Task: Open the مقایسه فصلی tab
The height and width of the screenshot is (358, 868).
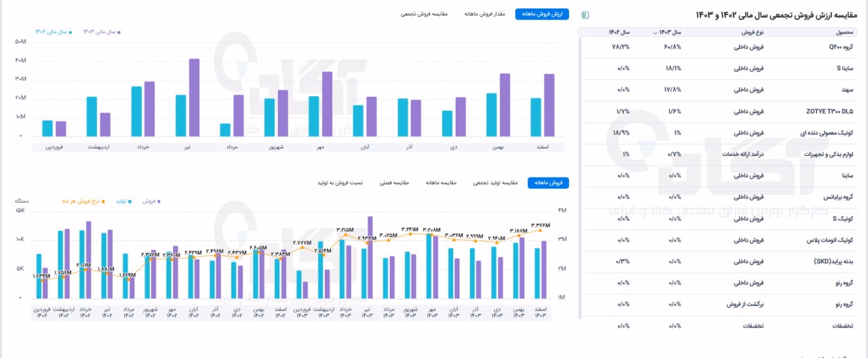Action: (393, 183)
